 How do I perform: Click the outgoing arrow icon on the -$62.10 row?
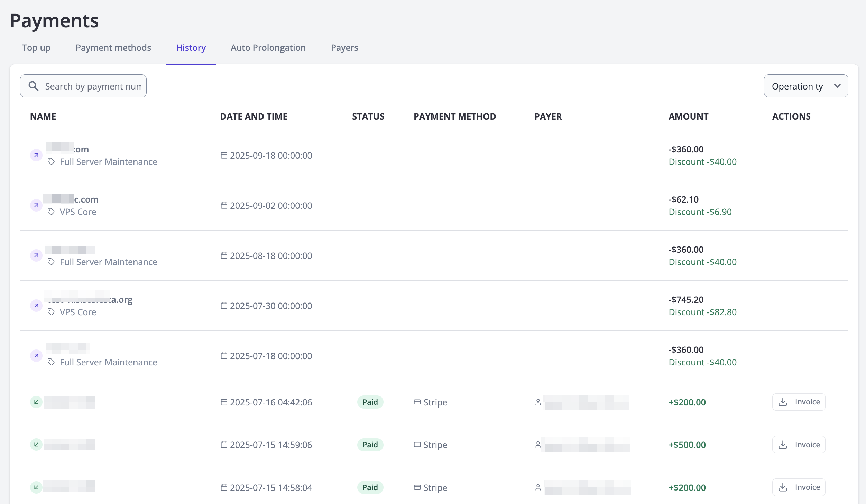(36, 205)
